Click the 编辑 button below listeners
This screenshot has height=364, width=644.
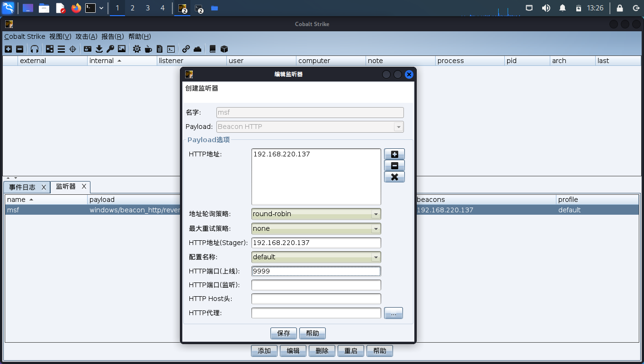(293, 351)
